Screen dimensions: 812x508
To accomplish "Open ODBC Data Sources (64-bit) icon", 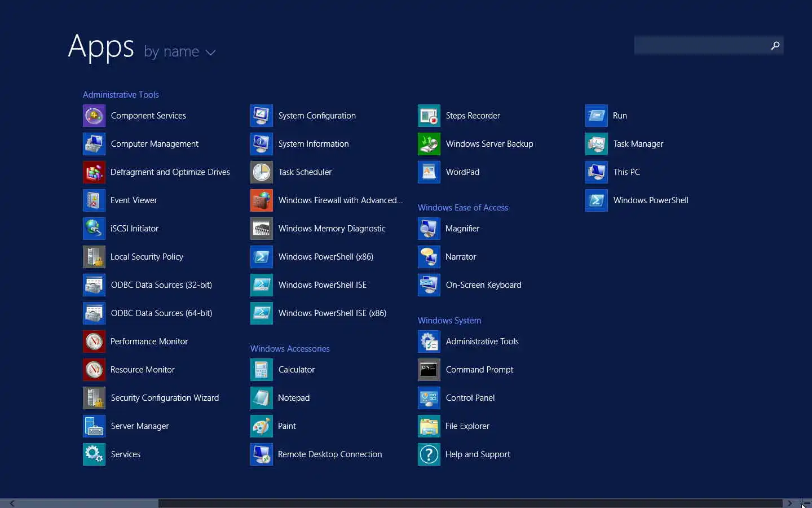I will (94, 313).
